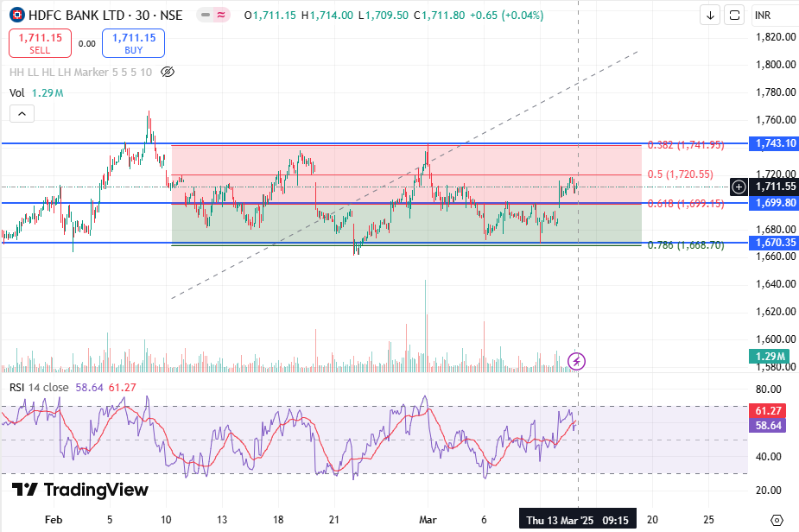This screenshot has height=532, width=799.
Task: Click the red RSI value label 61.27
Action: coord(769,411)
